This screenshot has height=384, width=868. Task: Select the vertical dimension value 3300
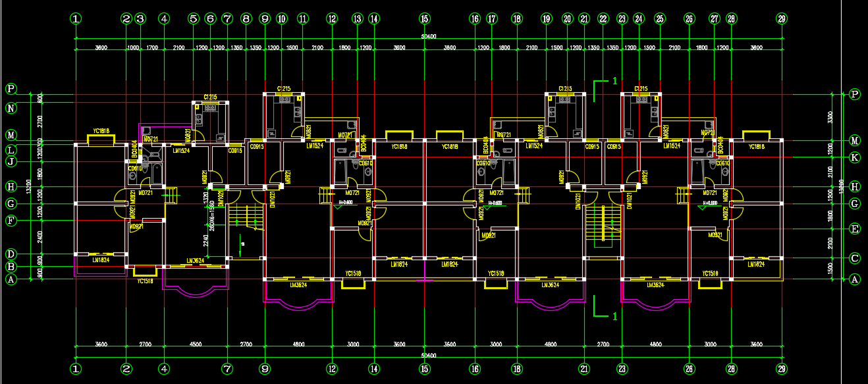831,117
